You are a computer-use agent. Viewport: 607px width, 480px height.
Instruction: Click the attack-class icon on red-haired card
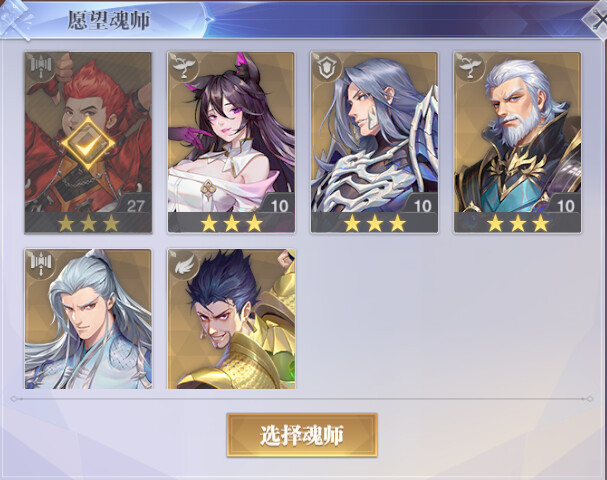click(41, 68)
